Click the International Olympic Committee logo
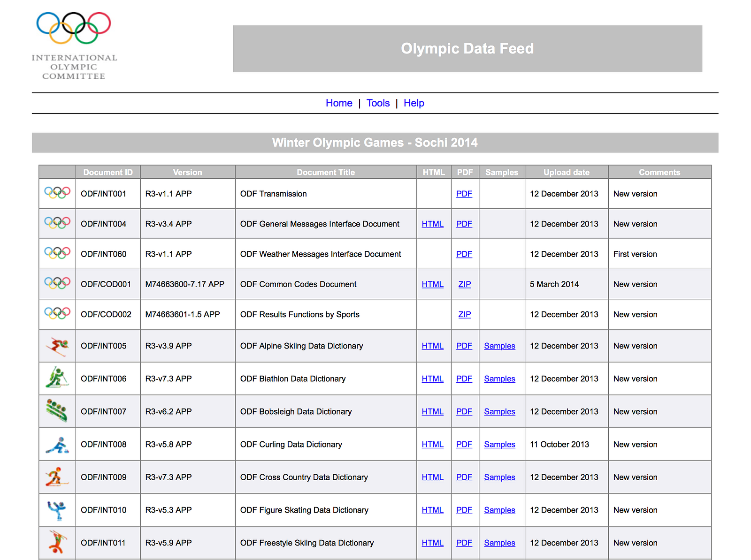This screenshot has width=751, height=560. [x=74, y=46]
